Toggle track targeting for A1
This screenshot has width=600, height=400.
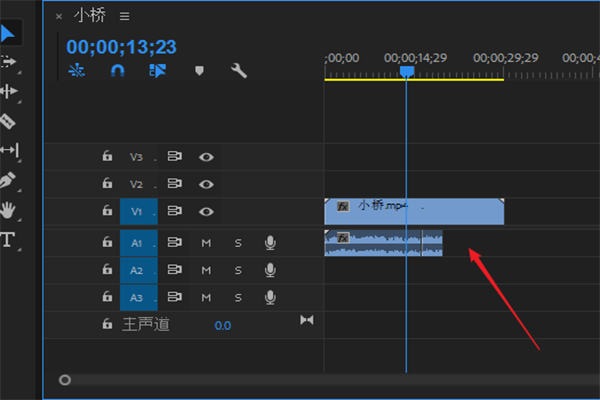pos(139,243)
